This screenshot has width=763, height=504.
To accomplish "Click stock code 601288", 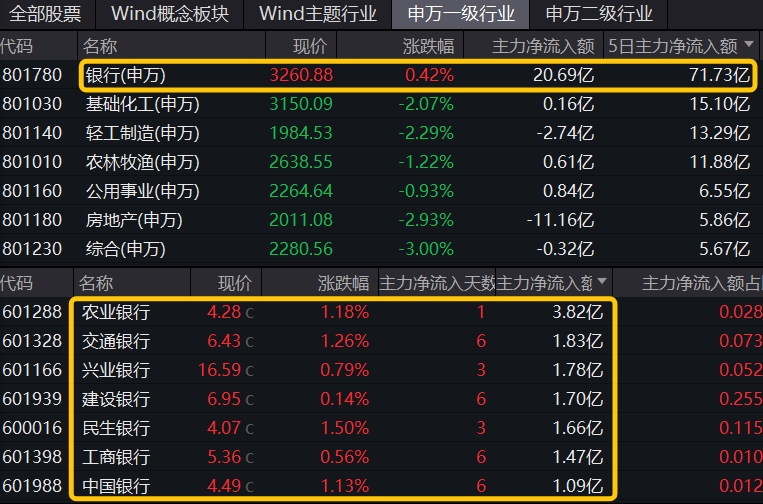I will click(32, 311).
